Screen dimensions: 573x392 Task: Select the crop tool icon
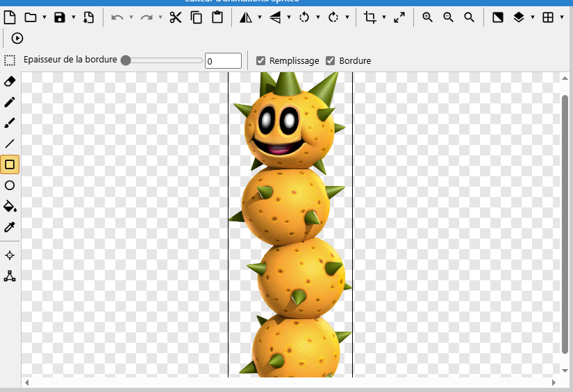click(x=369, y=17)
